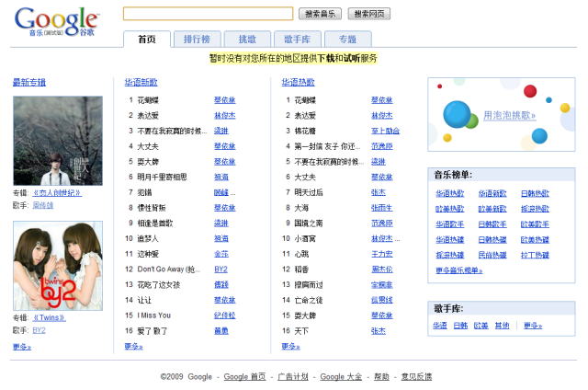
Task: Open 帮助 footer link
Action: coord(381,376)
